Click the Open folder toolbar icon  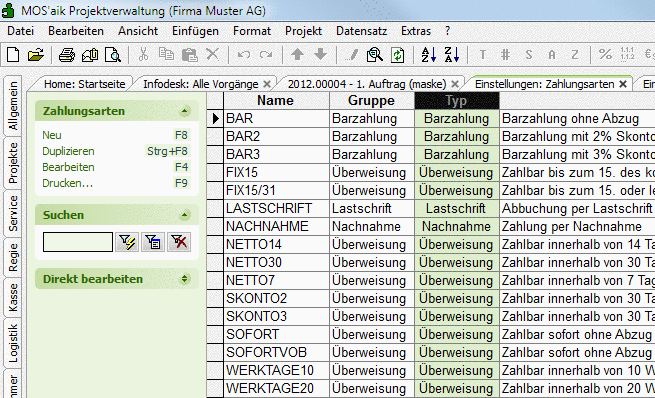click(36, 55)
